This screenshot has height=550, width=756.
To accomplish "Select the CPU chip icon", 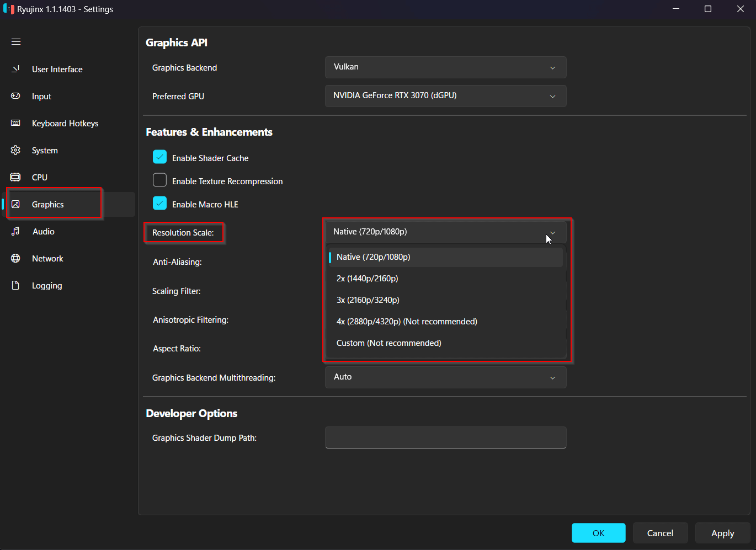I will tap(16, 177).
